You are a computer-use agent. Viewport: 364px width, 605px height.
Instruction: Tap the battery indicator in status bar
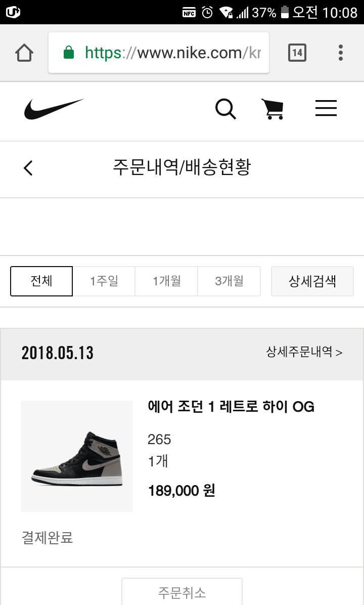point(285,12)
